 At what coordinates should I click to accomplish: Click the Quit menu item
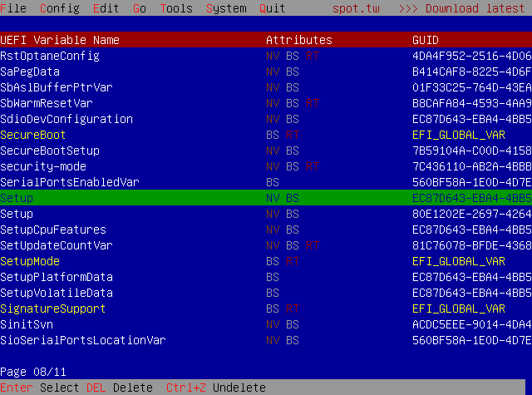pyautogui.click(x=272, y=8)
